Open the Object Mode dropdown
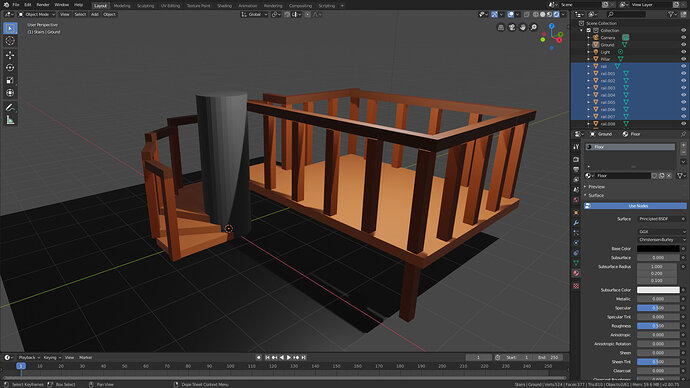 coord(37,15)
